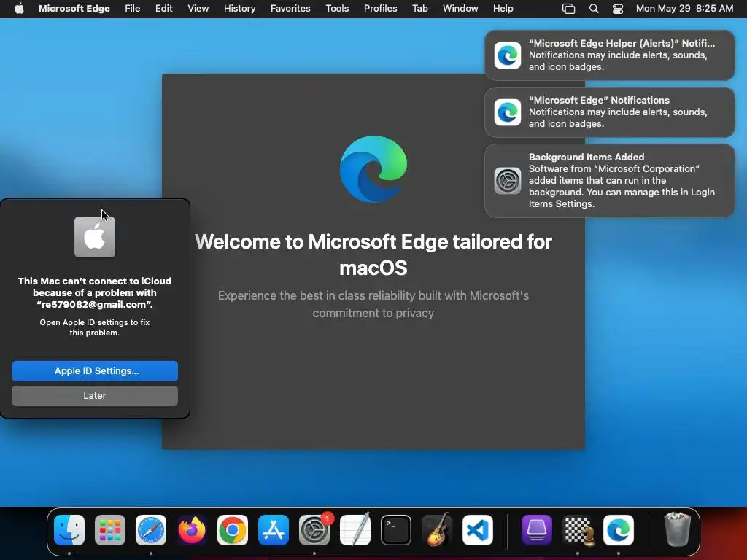This screenshot has height=560, width=747.
Task: Open Firefox from the Dock
Action: pos(192,531)
